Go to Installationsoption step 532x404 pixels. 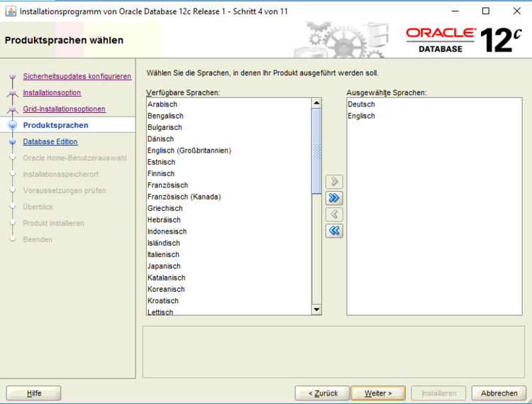point(52,93)
